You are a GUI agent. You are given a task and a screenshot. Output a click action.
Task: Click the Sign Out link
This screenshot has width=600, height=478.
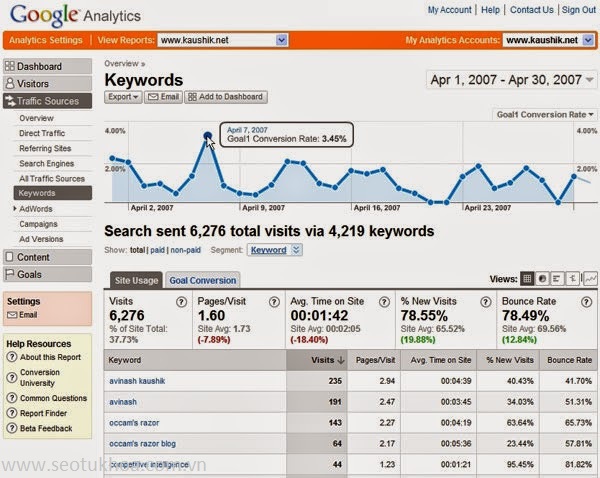(578, 10)
